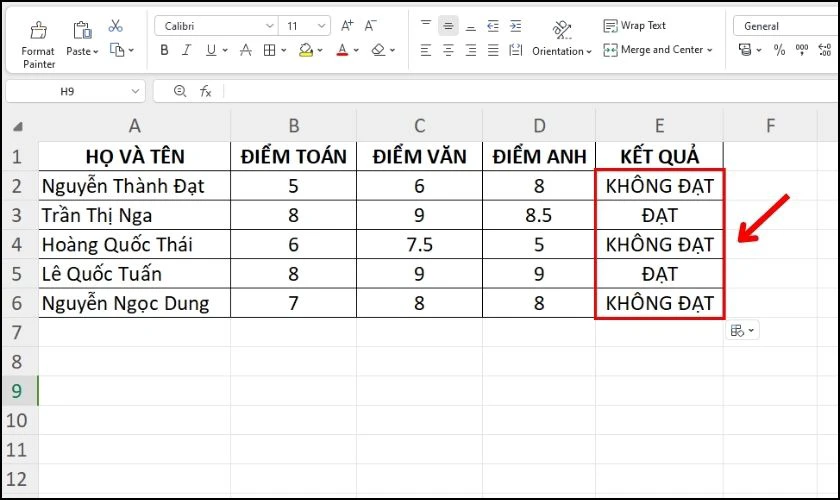Increase the cell indent

click(515, 25)
